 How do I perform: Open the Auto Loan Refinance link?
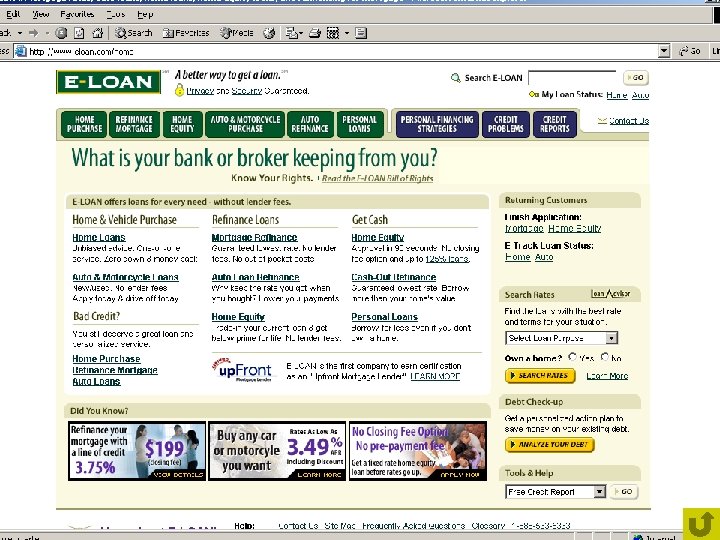pyautogui.click(x=255, y=277)
